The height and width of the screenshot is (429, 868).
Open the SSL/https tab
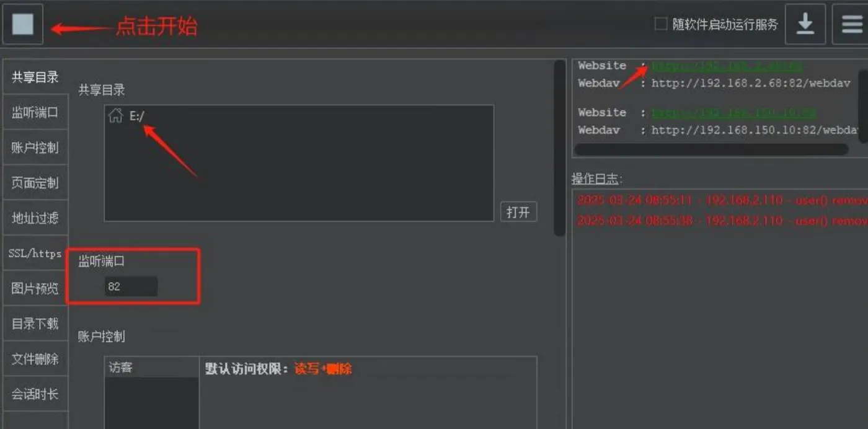click(35, 253)
